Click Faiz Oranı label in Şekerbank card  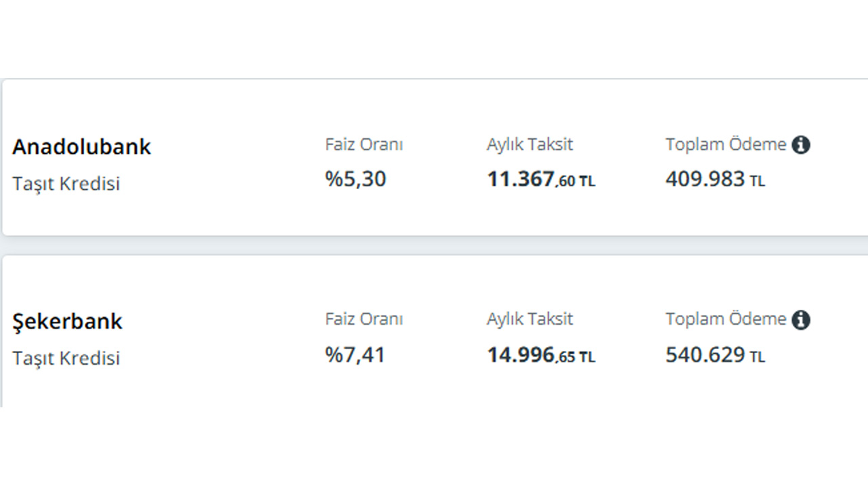pos(364,319)
